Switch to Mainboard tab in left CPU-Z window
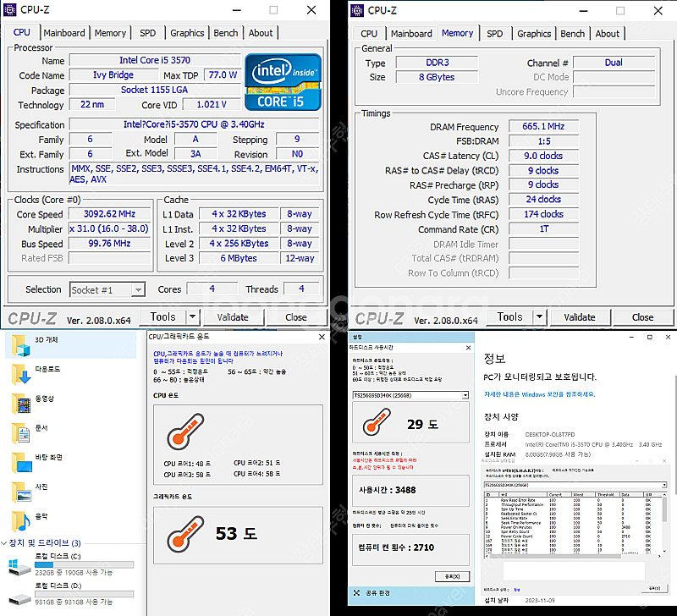 (x=64, y=33)
